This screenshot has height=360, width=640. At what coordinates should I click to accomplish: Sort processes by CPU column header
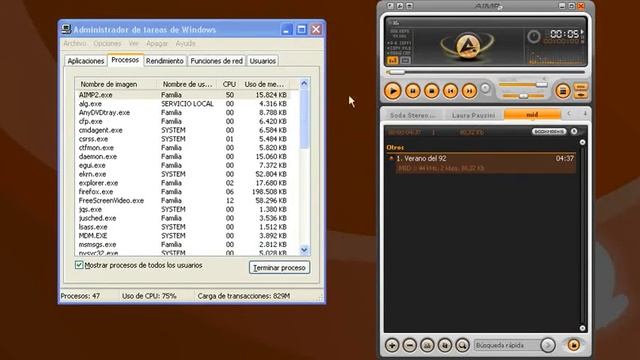[229, 84]
